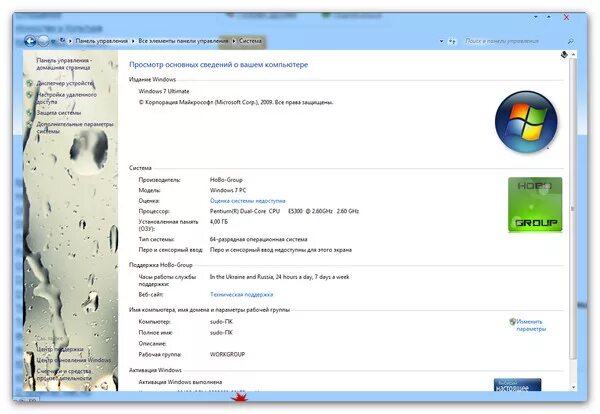Select the Система breadcrumb
The width and height of the screenshot is (600, 414).
coord(251,41)
